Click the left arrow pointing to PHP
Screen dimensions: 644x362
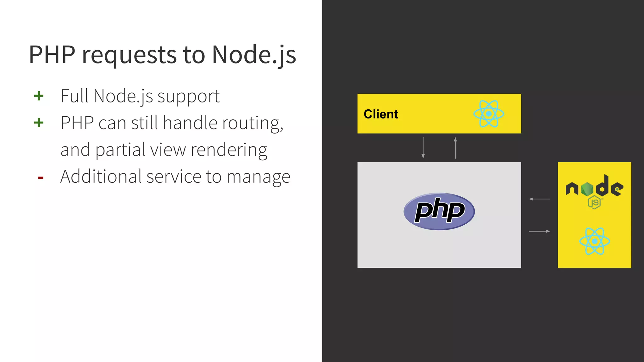(x=539, y=199)
